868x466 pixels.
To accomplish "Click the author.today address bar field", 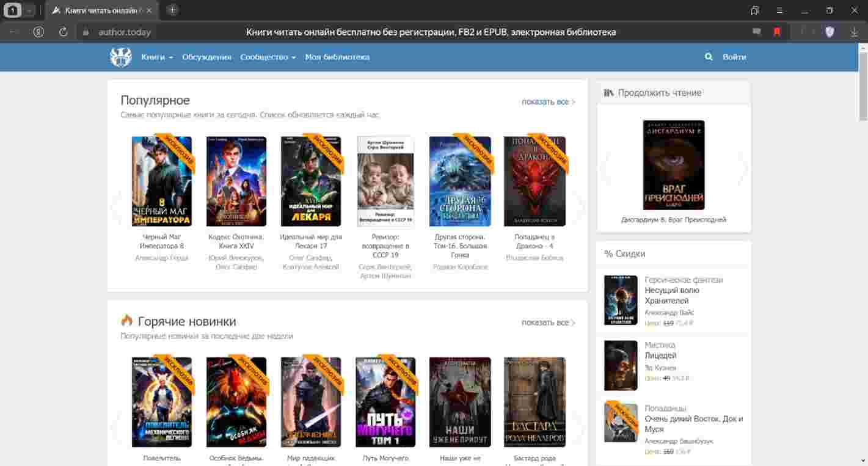I will coord(125,32).
